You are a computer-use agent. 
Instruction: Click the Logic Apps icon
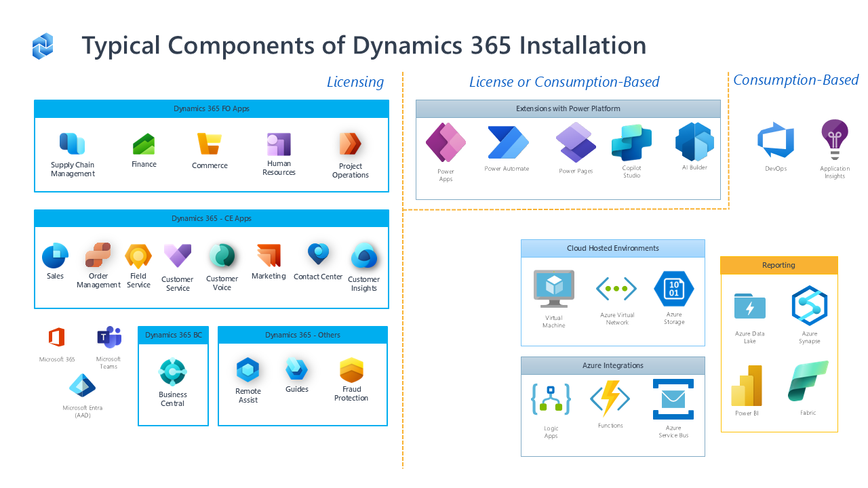tap(551, 400)
